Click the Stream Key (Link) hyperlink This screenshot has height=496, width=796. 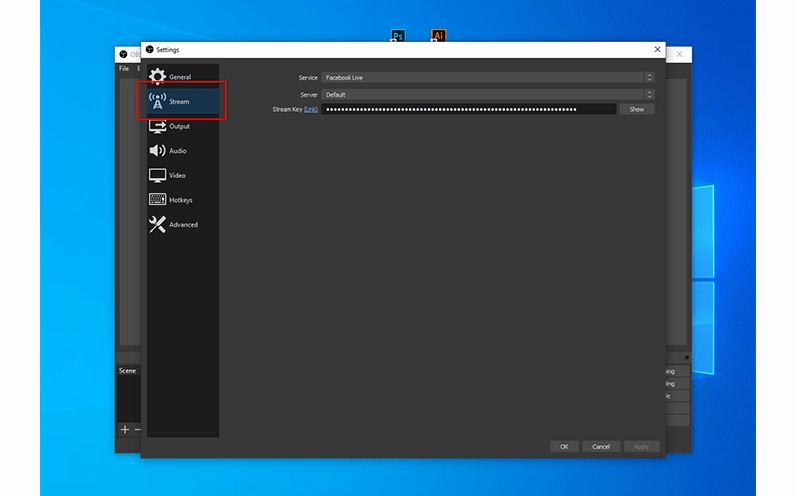coord(311,109)
